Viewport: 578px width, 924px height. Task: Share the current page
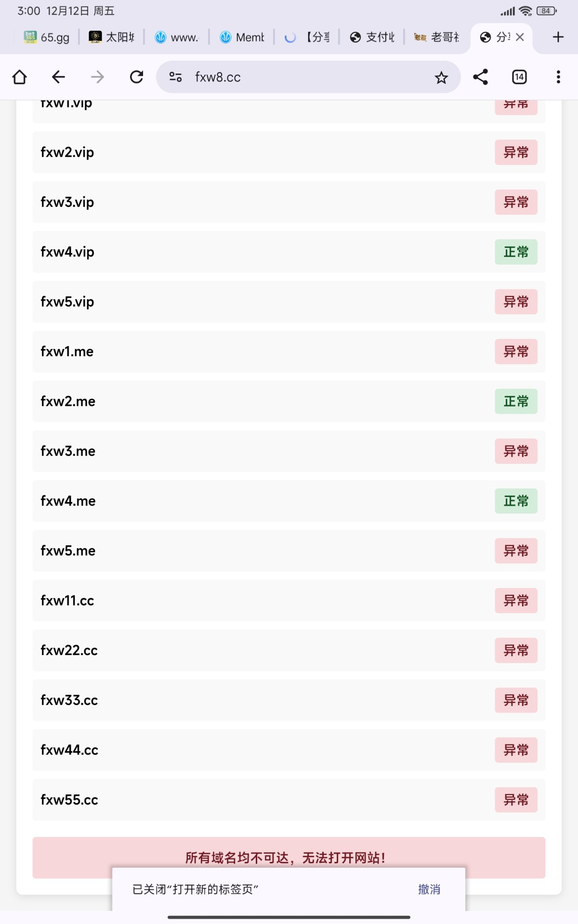[x=480, y=77]
